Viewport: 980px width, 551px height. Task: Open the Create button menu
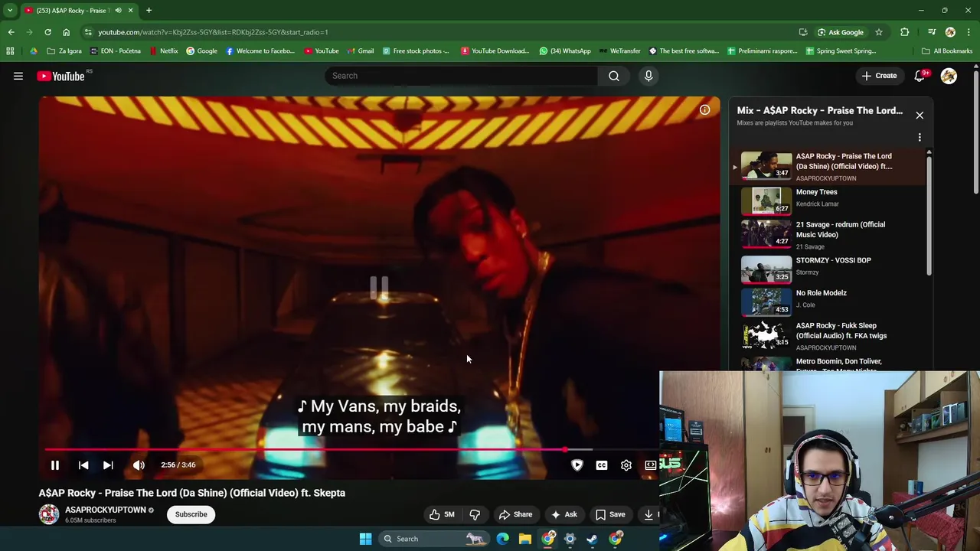pos(879,76)
